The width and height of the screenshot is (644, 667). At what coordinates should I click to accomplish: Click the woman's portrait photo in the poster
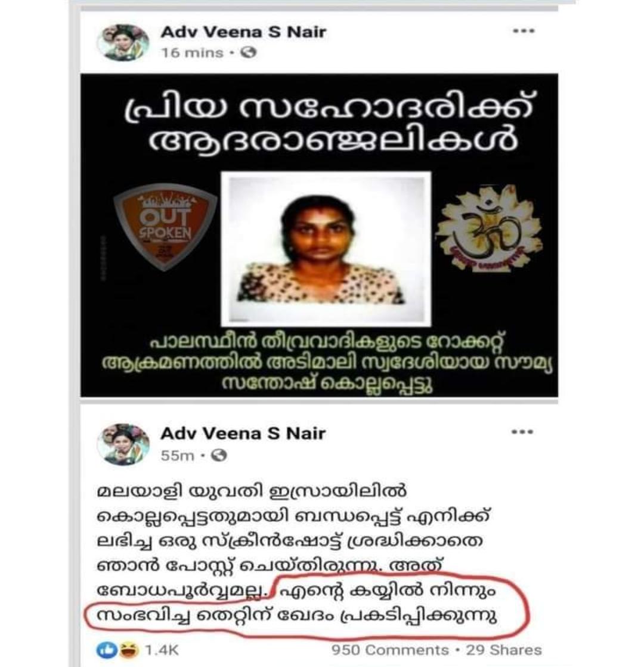(x=326, y=249)
